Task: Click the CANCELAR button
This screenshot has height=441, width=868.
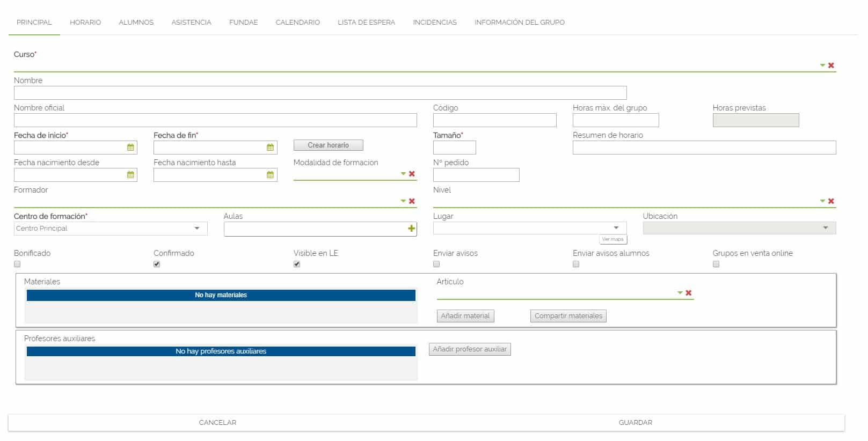Action: [217, 423]
